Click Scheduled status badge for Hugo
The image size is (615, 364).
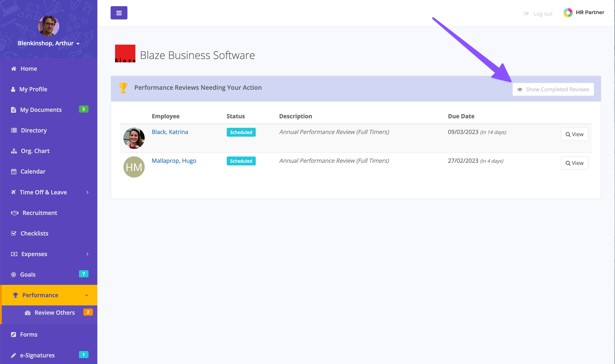(x=241, y=161)
